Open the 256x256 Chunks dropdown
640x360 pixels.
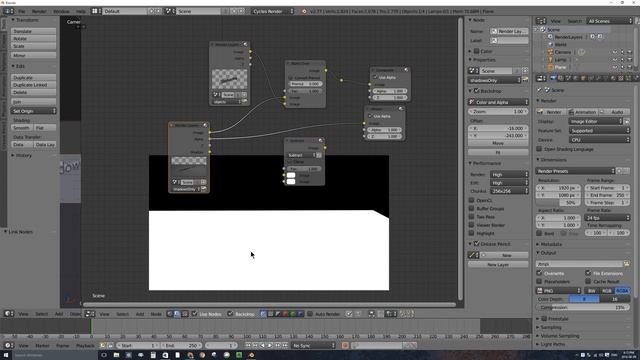[509, 191]
